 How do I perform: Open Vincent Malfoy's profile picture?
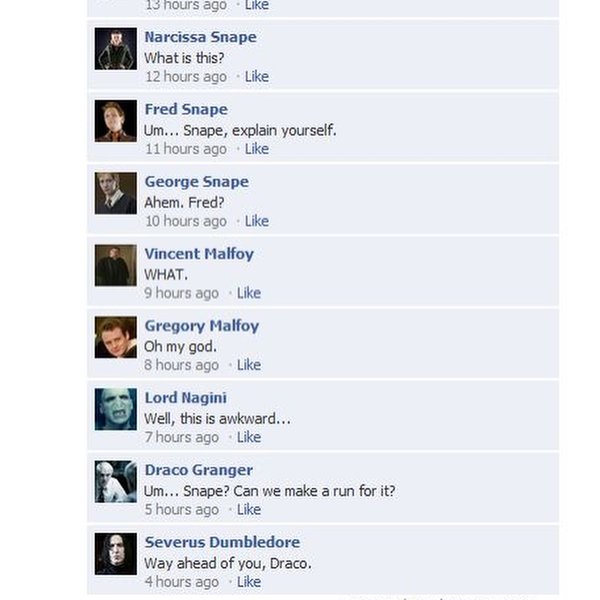[116, 265]
